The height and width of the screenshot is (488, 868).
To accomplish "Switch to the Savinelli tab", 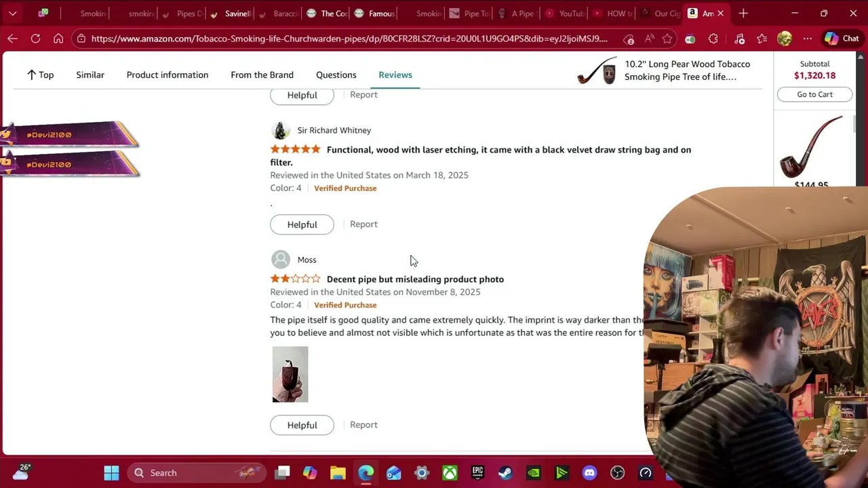I will [231, 14].
